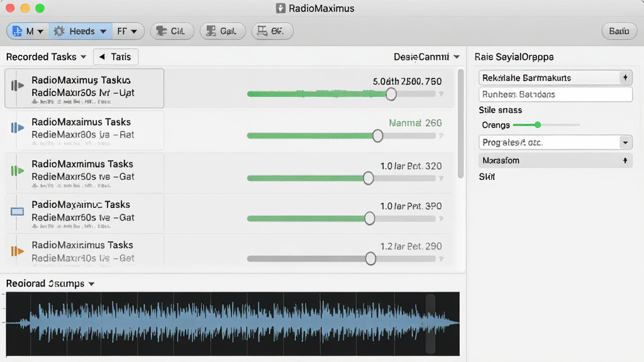Click the Taris back button
The image size is (644, 362).
tap(116, 57)
